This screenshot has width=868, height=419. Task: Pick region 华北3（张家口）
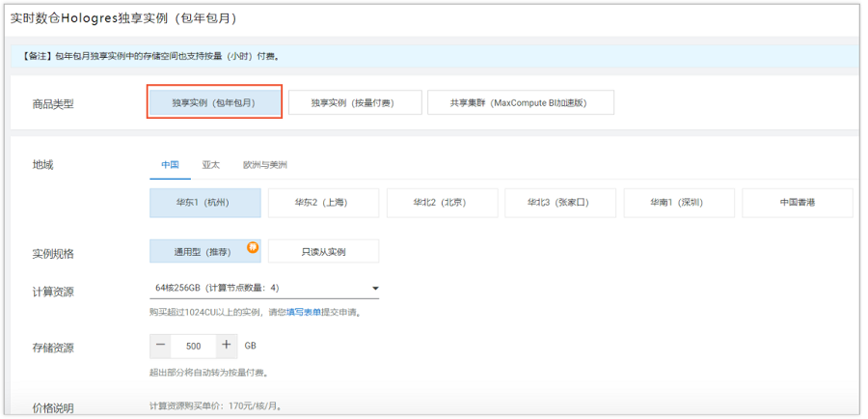pos(560,203)
